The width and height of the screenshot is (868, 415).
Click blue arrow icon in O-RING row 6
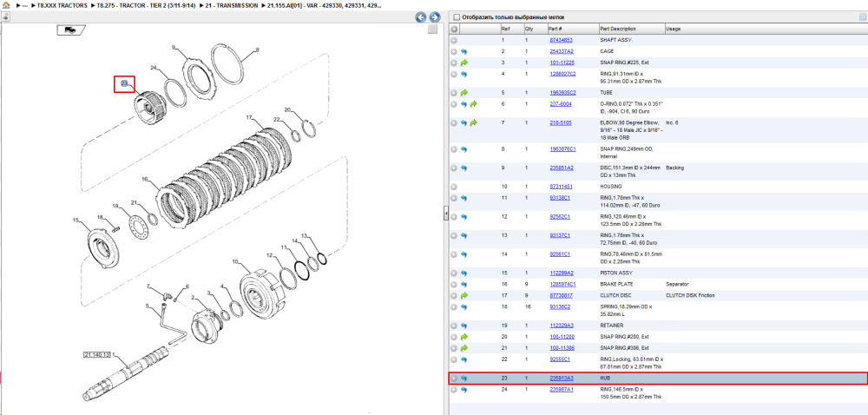point(464,104)
